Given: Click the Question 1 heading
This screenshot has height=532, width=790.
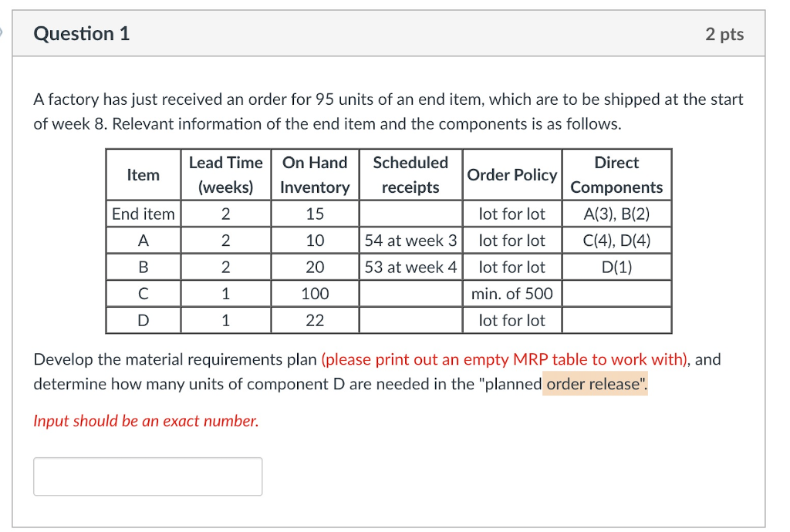Looking at the screenshot, I should [x=82, y=34].
